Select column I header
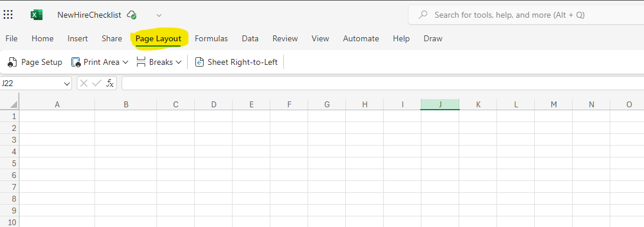 click(x=402, y=104)
